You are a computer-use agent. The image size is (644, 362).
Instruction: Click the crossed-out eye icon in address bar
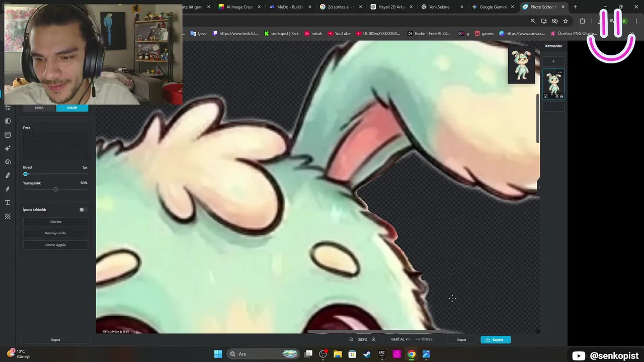(x=554, y=21)
